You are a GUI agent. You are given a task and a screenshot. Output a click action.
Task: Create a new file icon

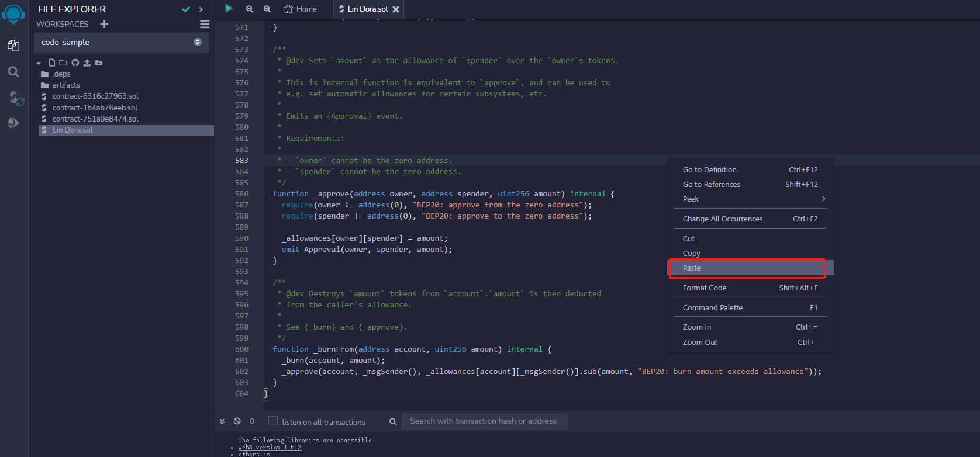click(x=52, y=63)
